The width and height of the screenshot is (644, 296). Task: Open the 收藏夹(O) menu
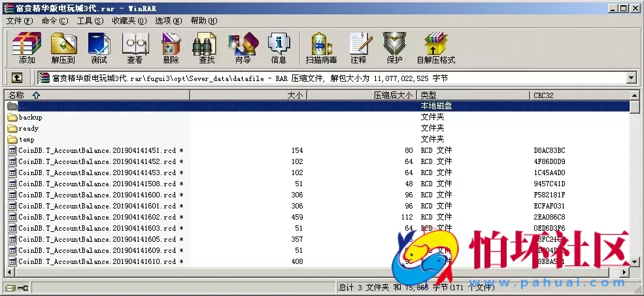click(x=129, y=20)
